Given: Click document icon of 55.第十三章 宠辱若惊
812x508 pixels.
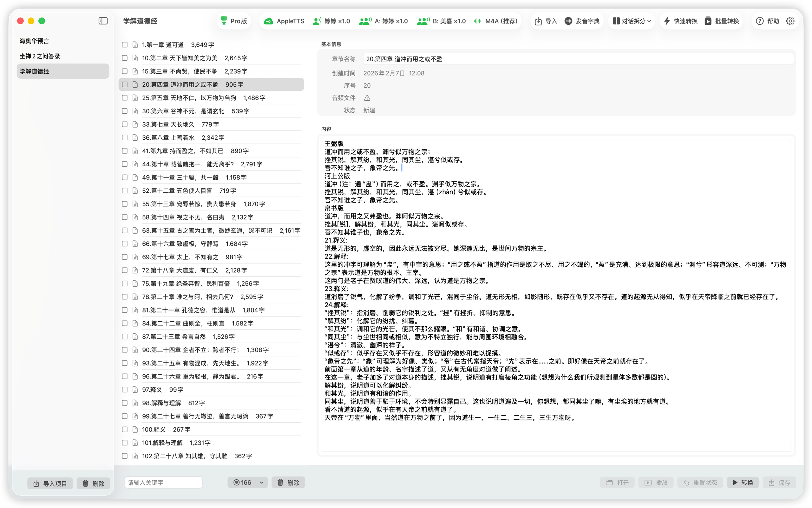Looking at the screenshot, I should [x=135, y=204].
